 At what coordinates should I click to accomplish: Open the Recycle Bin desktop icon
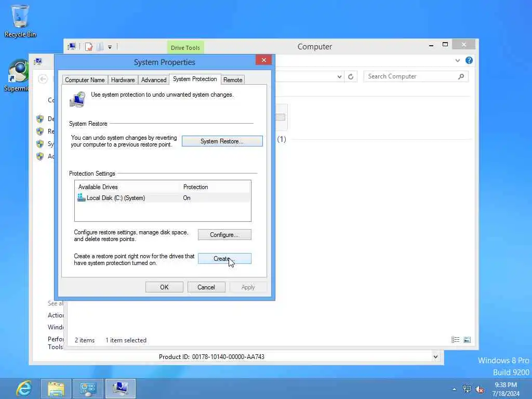[20, 21]
